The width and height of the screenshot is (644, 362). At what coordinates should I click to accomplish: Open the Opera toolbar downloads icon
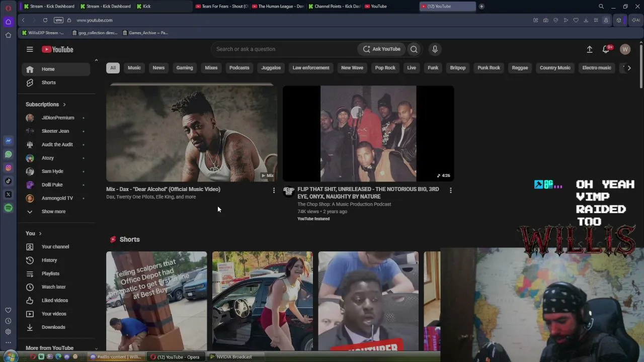point(586,20)
